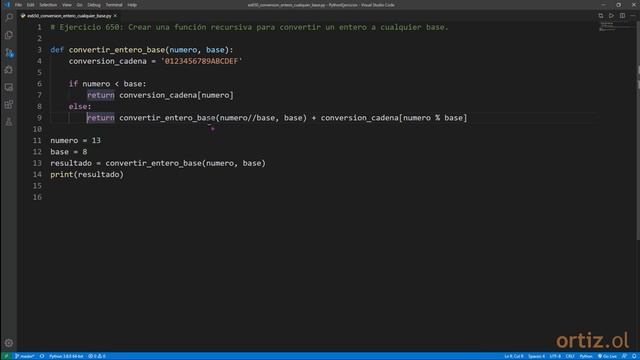Open the View menu

pyautogui.click(x=67, y=5)
